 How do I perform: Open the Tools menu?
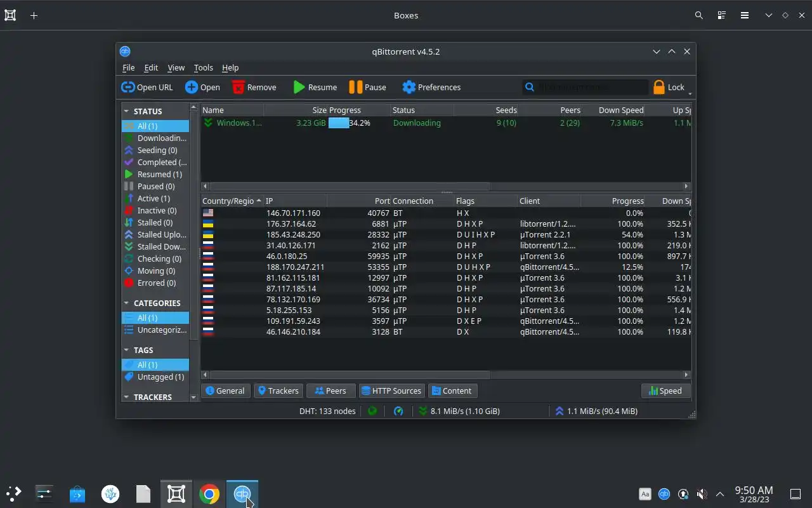coord(203,67)
